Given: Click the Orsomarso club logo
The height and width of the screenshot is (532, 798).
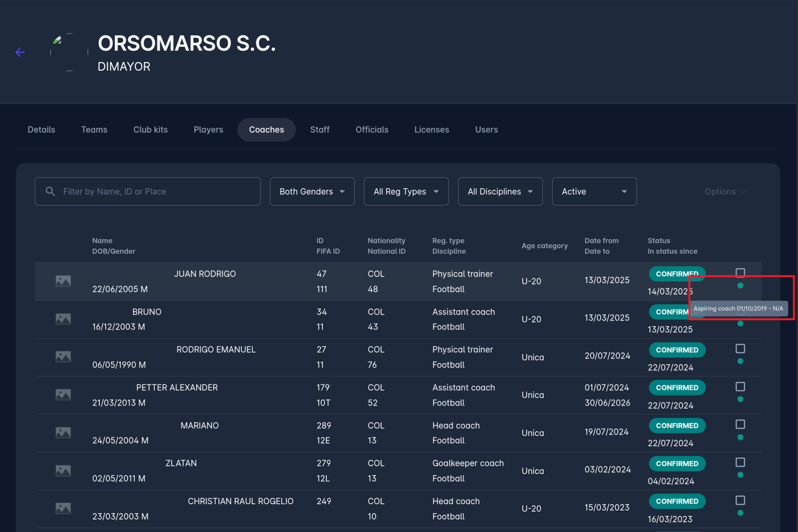Looking at the screenshot, I should (69, 52).
